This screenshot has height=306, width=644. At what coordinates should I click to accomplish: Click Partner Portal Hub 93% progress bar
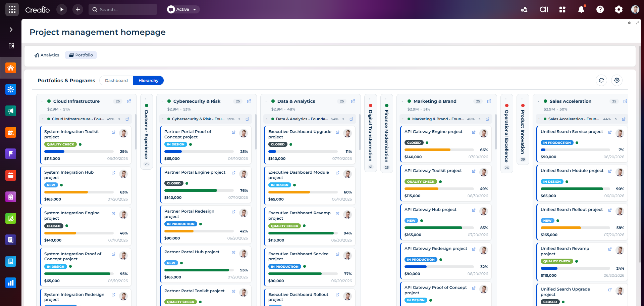199,270
